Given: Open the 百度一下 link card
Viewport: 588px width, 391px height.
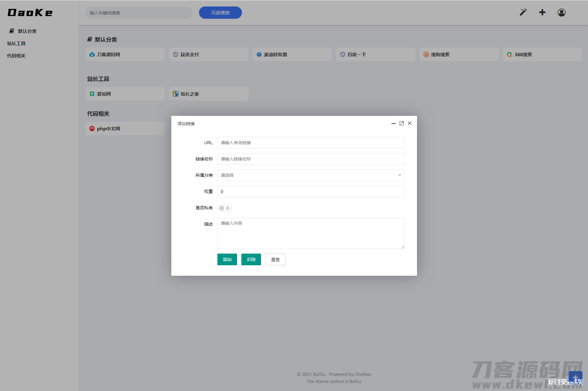Looking at the screenshot, I should click(x=376, y=54).
